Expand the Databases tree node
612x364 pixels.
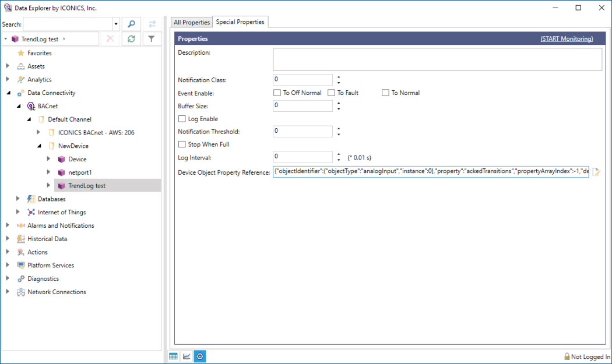(x=18, y=199)
